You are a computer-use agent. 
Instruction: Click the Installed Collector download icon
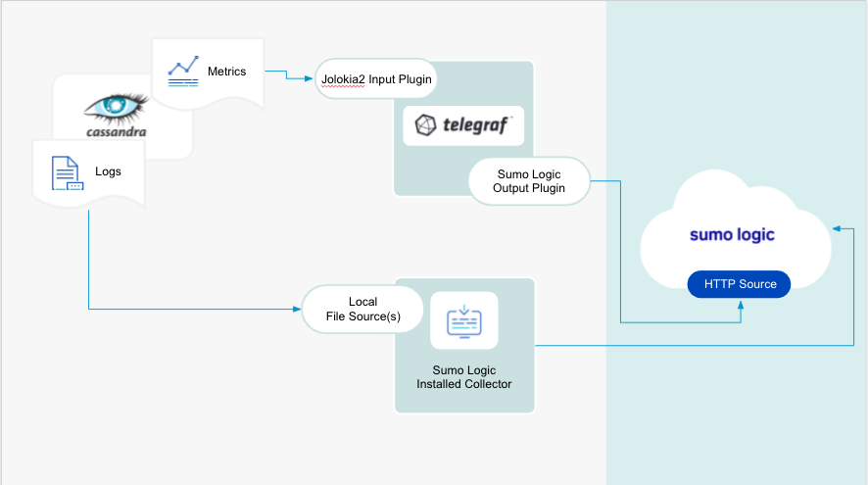click(463, 320)
